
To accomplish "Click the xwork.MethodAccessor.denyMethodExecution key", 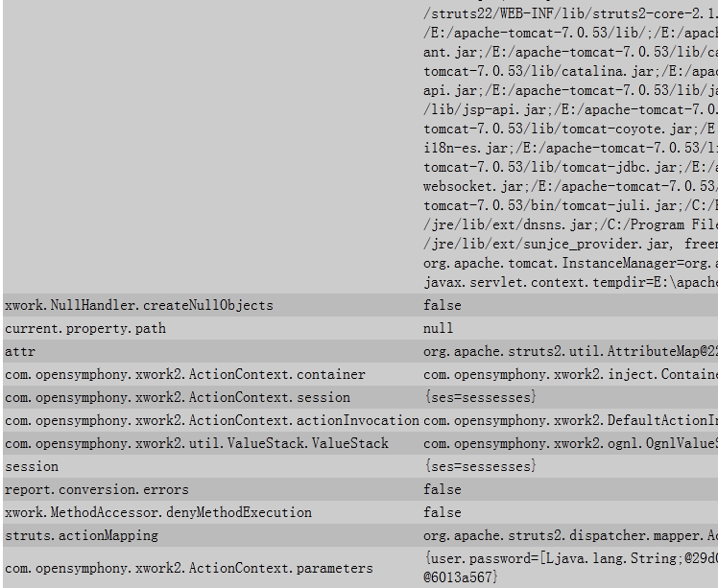I will pos(158,512).
